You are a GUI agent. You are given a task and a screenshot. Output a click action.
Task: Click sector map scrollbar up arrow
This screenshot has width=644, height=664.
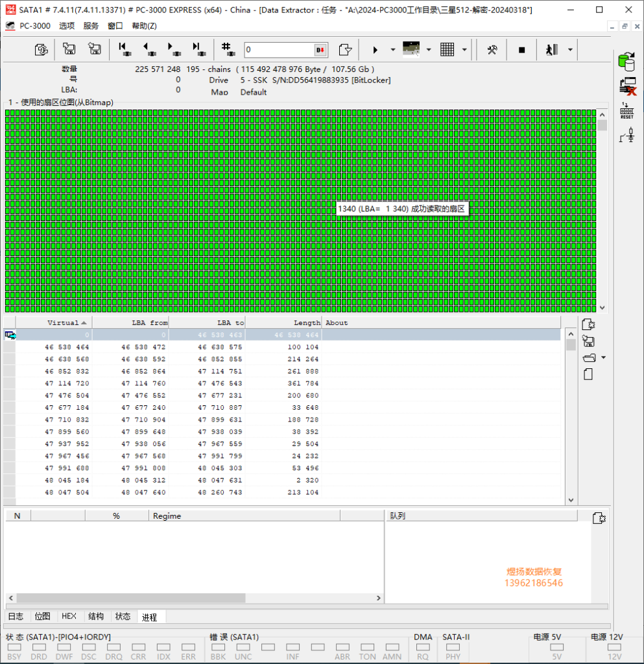click(x=602, y=115)
